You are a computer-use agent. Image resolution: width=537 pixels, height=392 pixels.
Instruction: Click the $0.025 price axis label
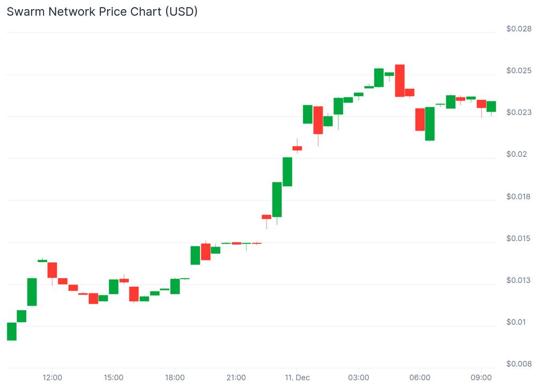[519, 70]
